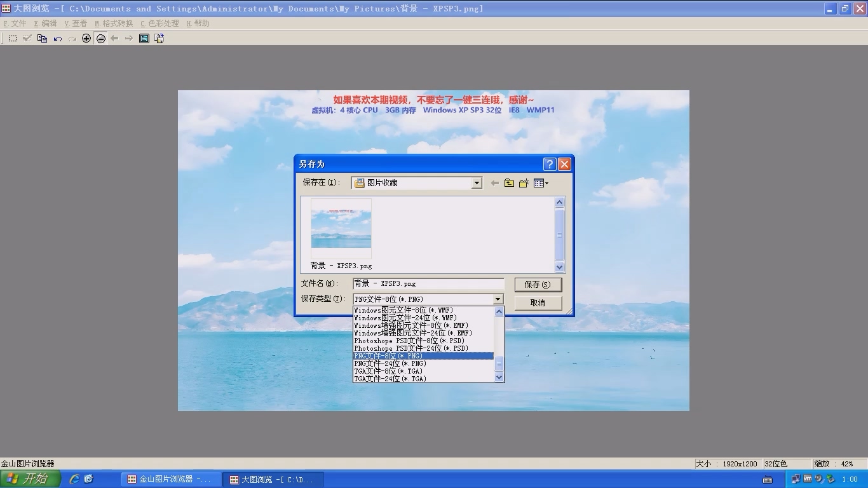Choose Photoshope PSD文件-24位 (*.PSD) format
868x488 pixels.
click(x=423, y=349)
